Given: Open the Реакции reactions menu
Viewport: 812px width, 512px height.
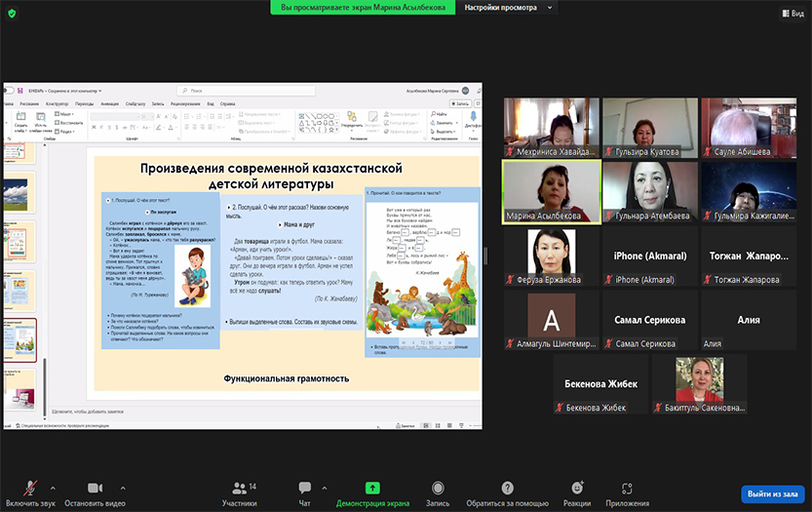Looking at the screenshot, I should 577,489.
